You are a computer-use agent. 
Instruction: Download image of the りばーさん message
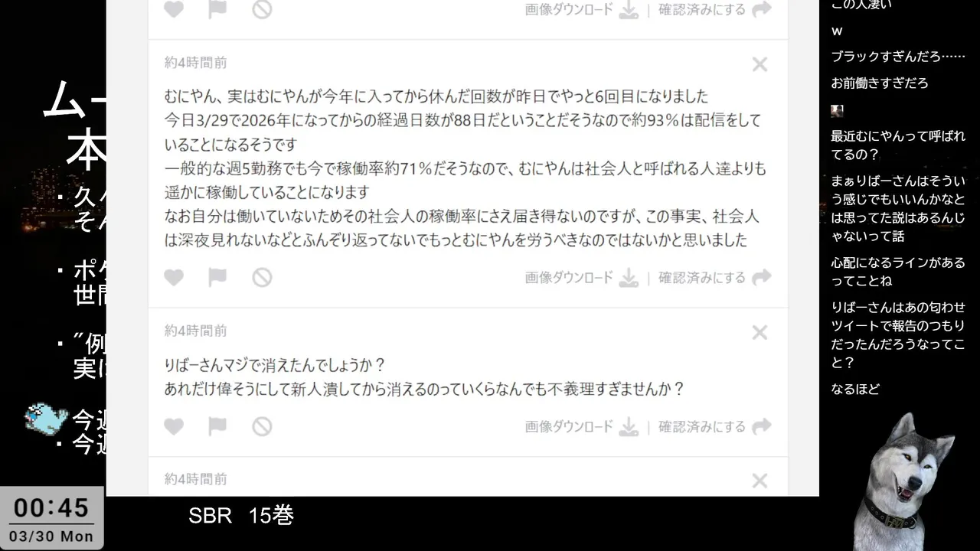[582, 427]
